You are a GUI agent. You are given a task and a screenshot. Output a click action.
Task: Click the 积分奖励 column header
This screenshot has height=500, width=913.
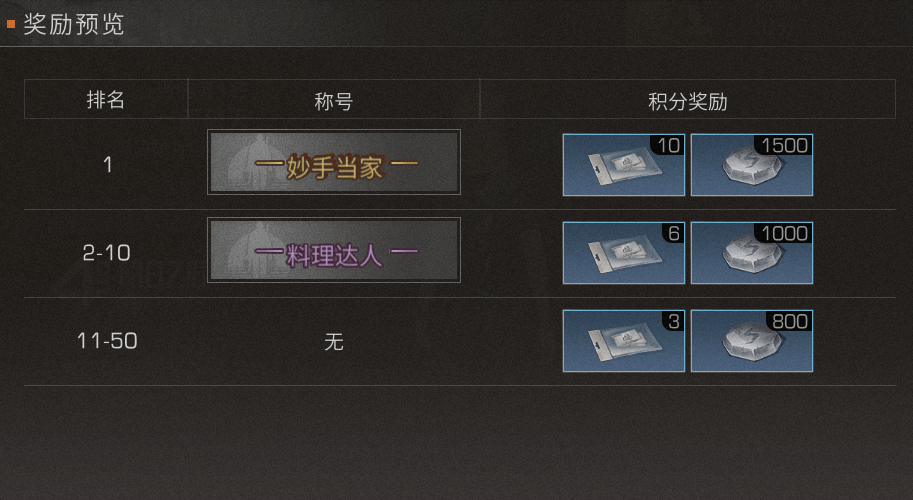[688, 101]
